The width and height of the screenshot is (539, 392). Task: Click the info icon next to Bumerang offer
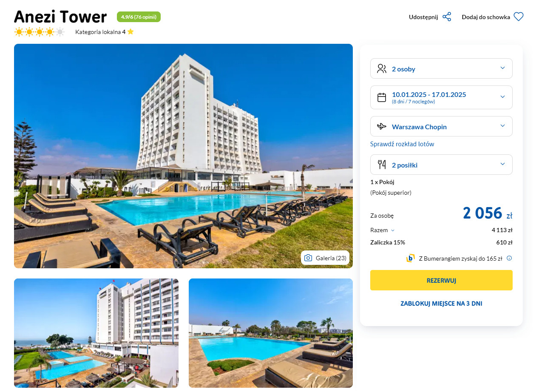509,258
